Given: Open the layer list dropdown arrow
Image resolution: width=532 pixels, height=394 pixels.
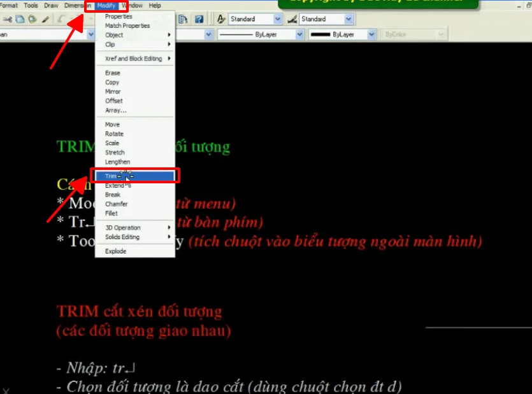Looking at the screenshot, I should coord(90,34).
